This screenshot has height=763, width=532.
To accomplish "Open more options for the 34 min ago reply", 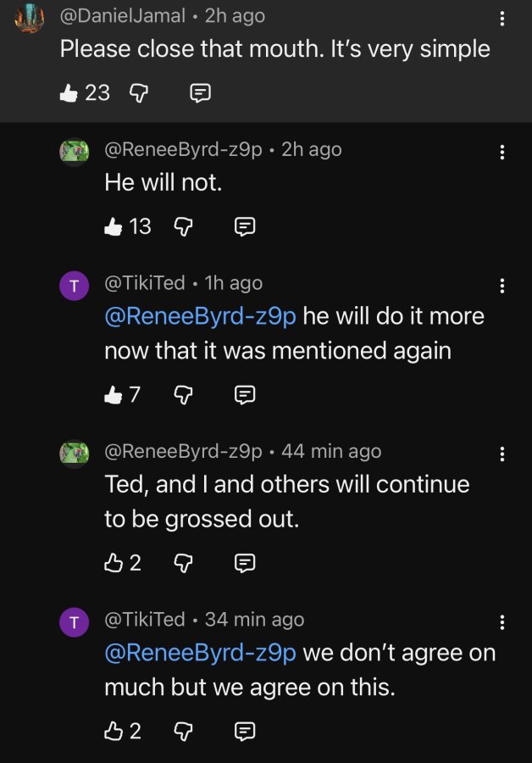I will pyautogui.click(x=502, y=622).
